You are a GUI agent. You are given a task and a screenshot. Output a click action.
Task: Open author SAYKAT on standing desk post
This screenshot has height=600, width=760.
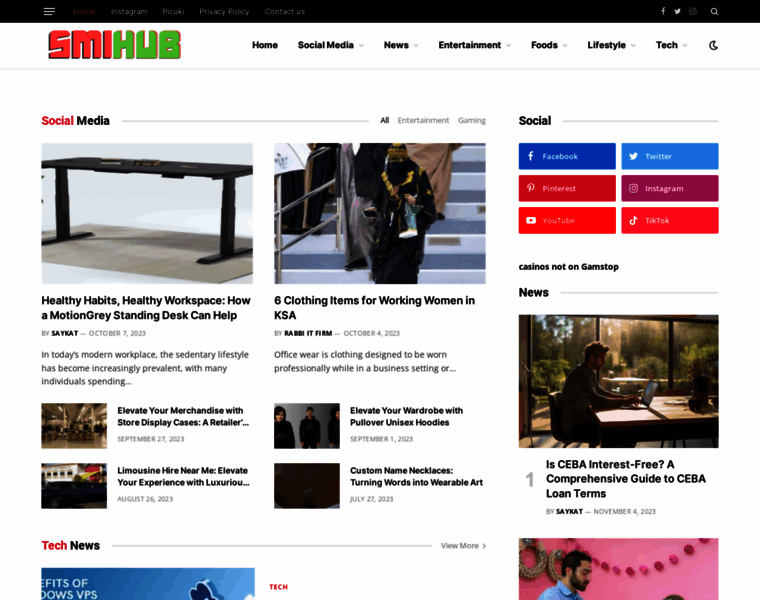click(64, 333)
